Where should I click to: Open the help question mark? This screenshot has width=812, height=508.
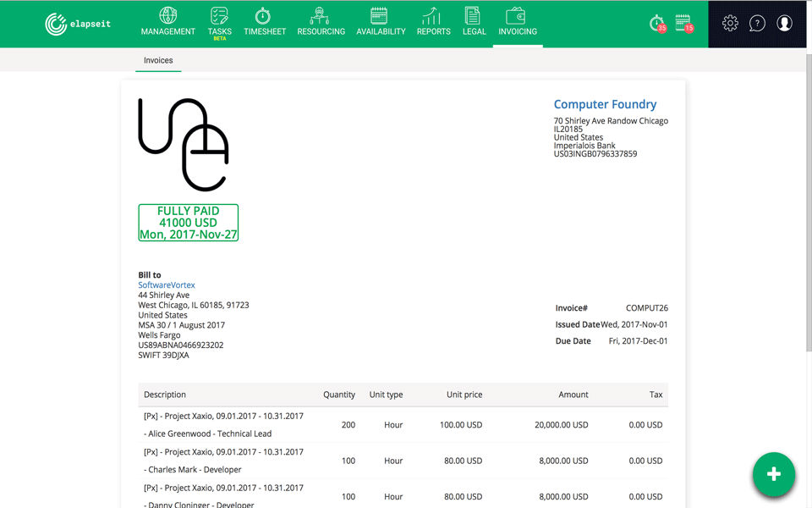pyautogui.click(x=757, y=24)
